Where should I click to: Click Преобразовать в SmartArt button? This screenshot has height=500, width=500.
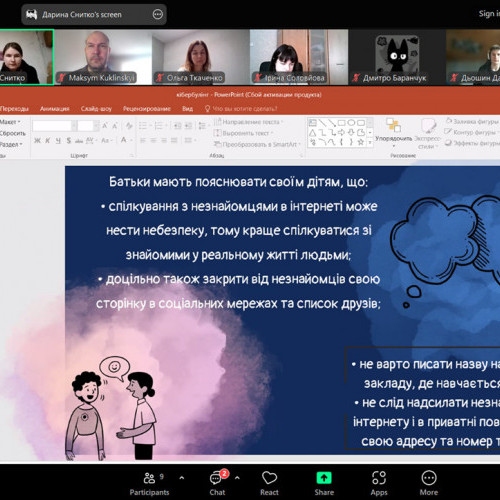(257, 144)
